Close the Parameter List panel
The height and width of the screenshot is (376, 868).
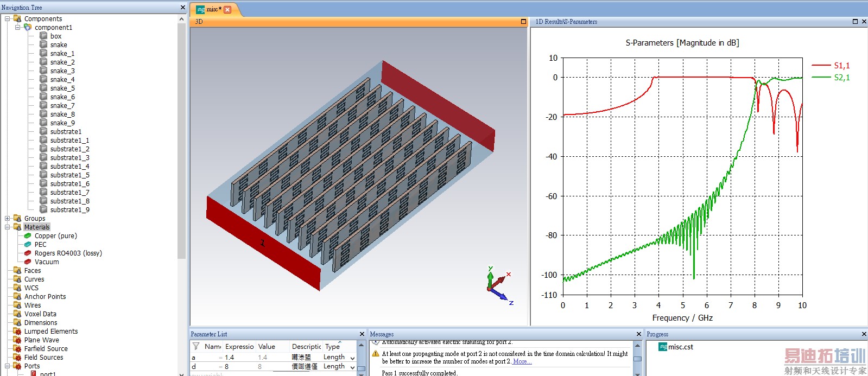click(362, 334)
